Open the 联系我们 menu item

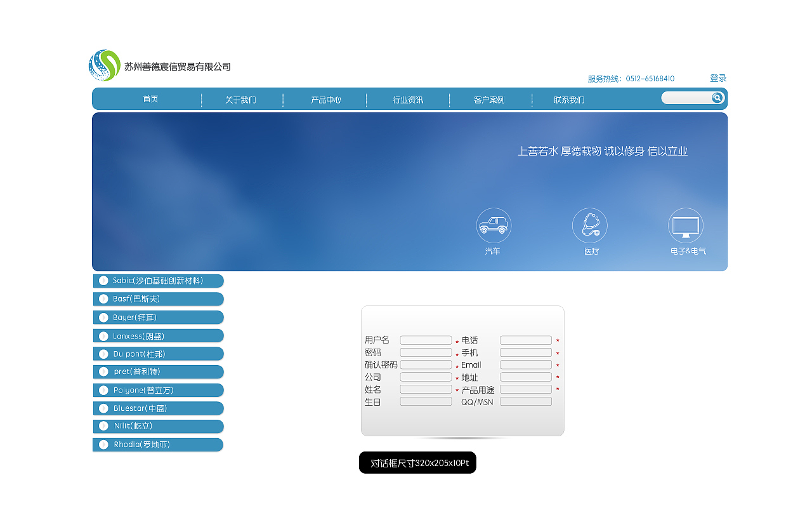(x=569, y=100)
